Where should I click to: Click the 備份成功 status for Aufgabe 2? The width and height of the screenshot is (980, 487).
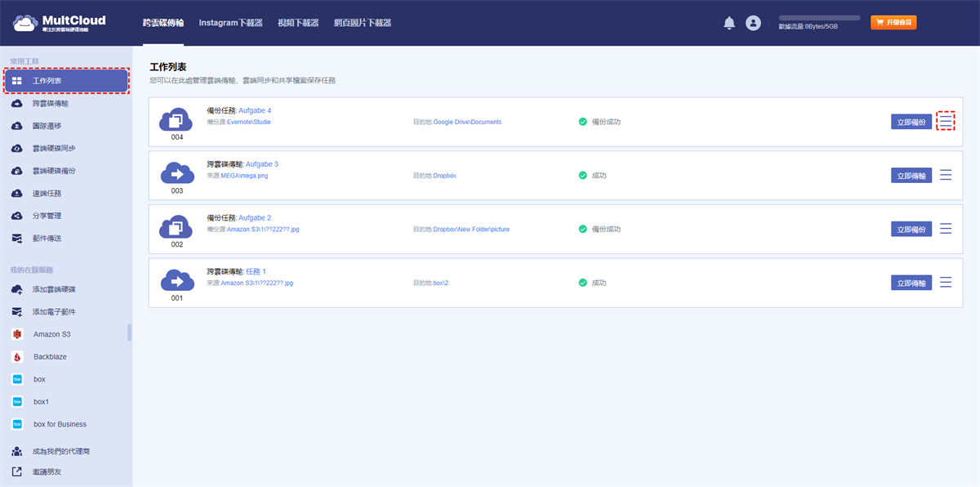pos(599,229)
